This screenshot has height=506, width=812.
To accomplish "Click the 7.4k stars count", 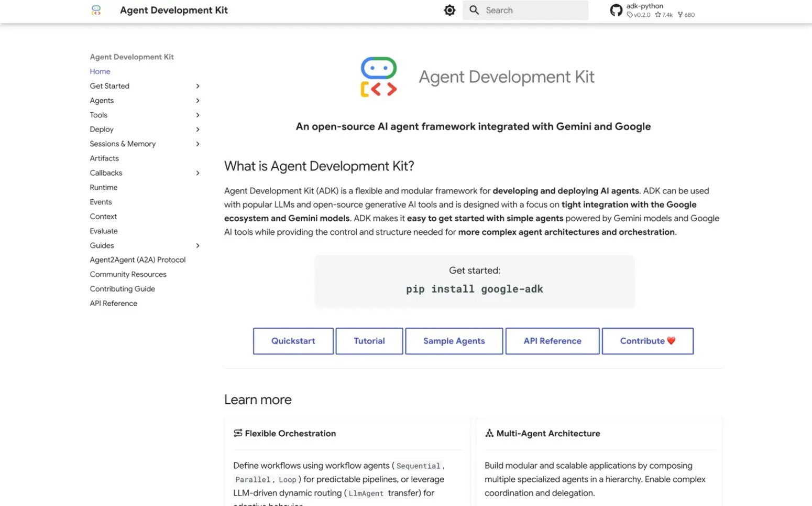I will [x=664, y=15].
